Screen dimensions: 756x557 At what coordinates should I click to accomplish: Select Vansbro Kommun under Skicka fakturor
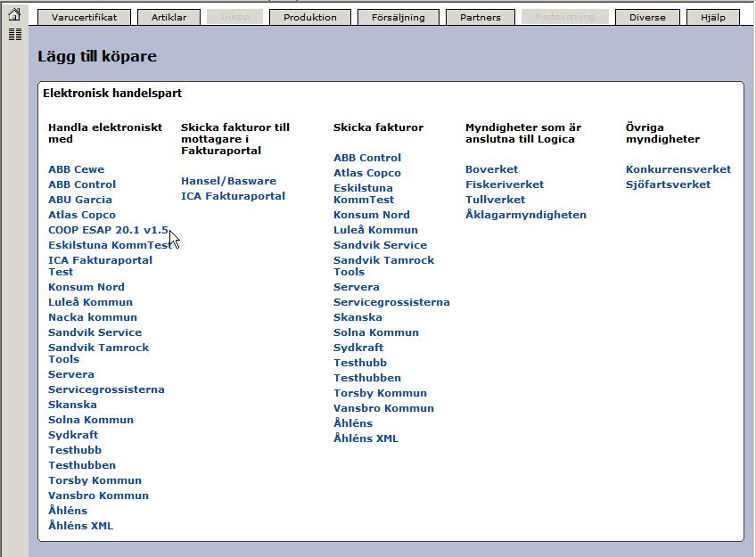coord(383,408)
